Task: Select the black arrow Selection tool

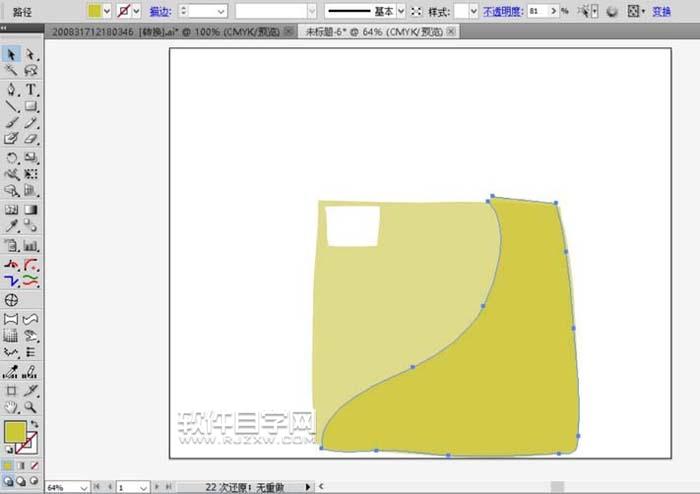Action: (x=12, y=54)
